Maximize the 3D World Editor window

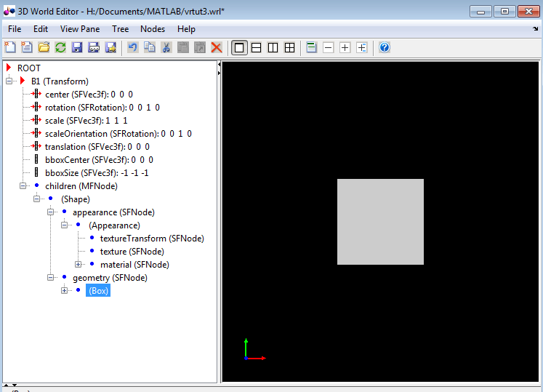click(x=504, y=12)
